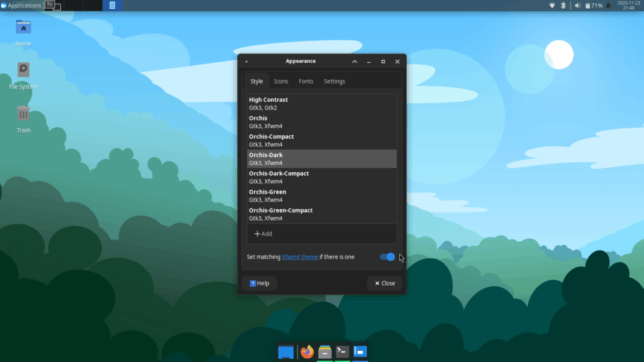Open the Applications menu
644x362 pixels.
pyautogui.click(x=22, y=5)
